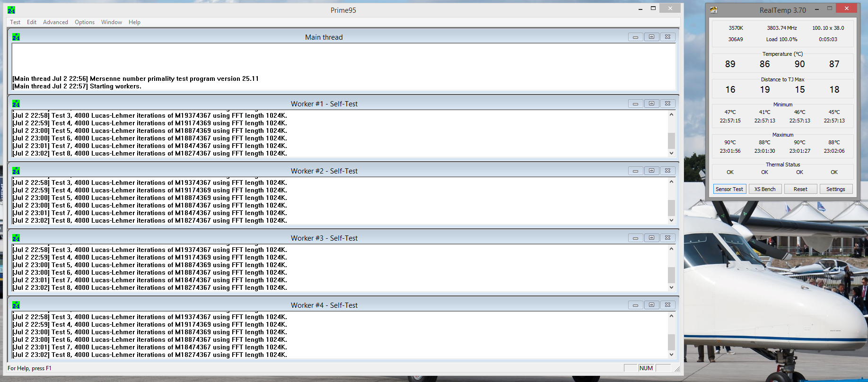Click the RealTemp title bar icon

click(x=714, y=10)
